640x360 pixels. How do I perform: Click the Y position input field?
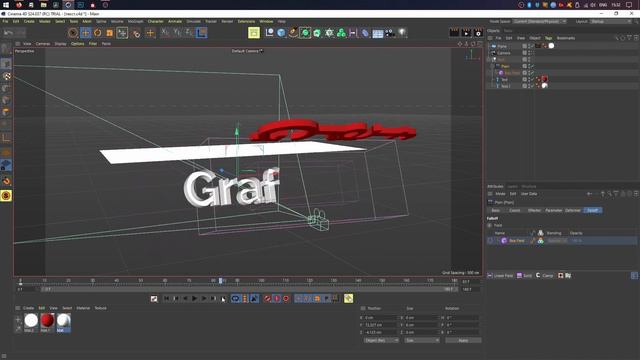[380, 325]
